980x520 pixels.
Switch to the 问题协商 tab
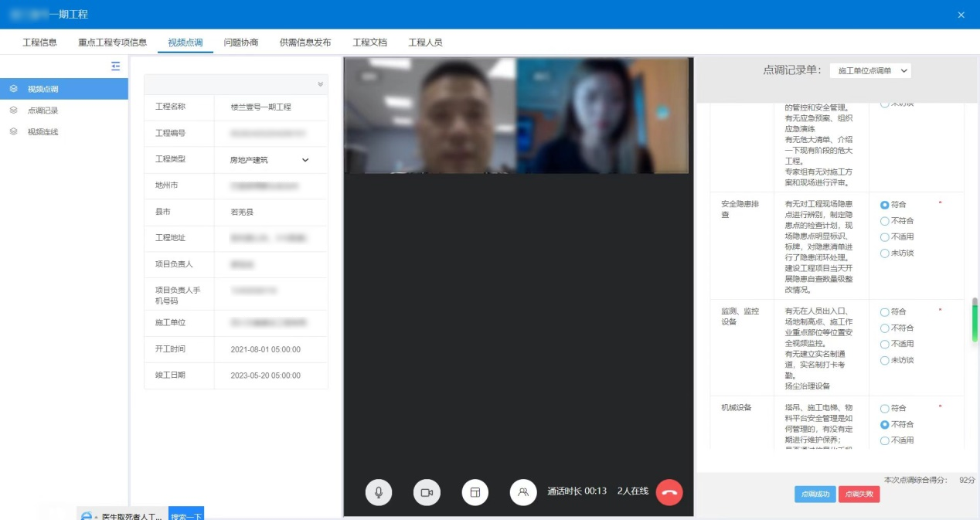[241, 42]
